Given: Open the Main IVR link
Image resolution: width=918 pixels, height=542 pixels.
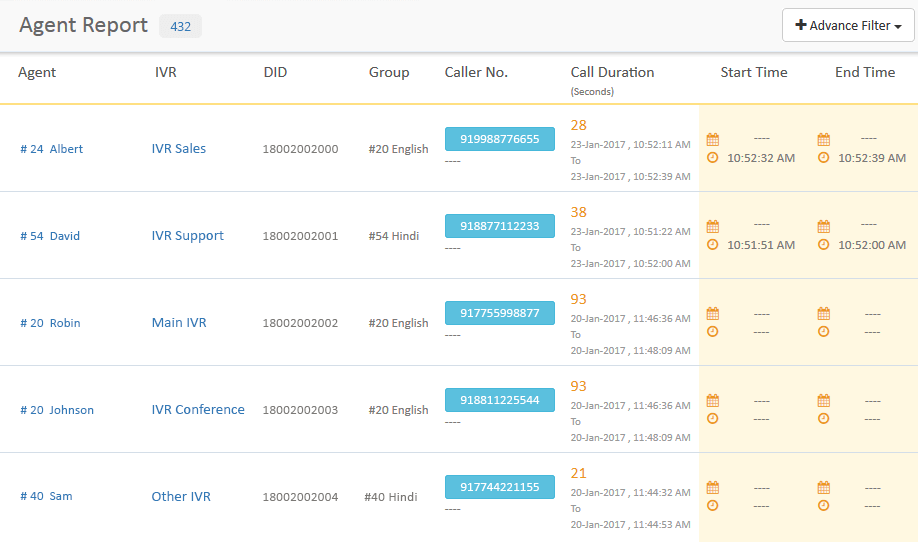Looking at the screenshot, I should pyautogui.click(x=179, y=323).
